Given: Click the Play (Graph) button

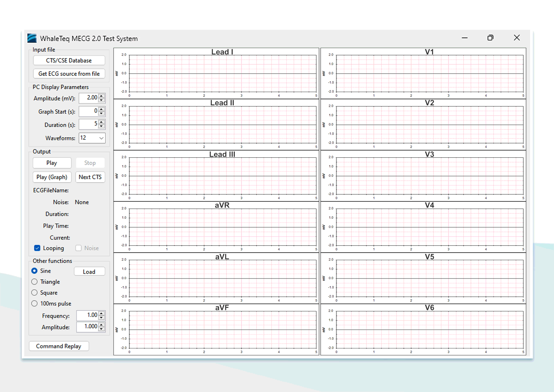Looking at the screenshot, I should point(52,177).
